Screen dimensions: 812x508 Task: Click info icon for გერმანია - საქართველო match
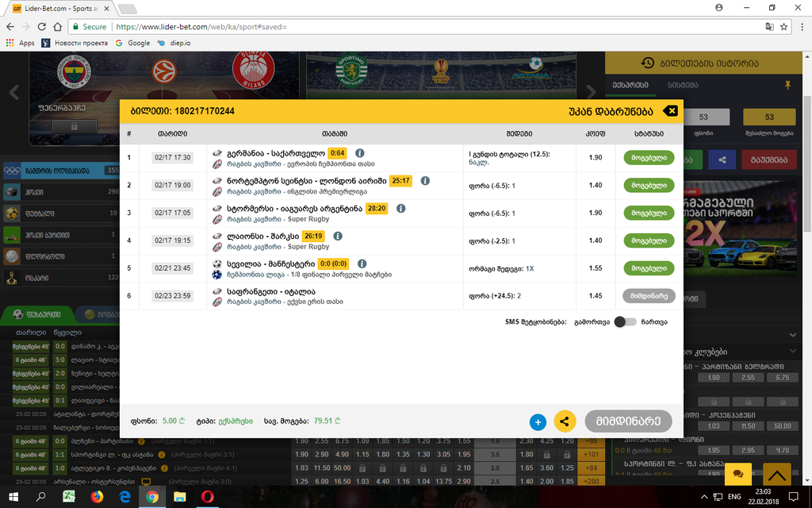pos(360,153)
